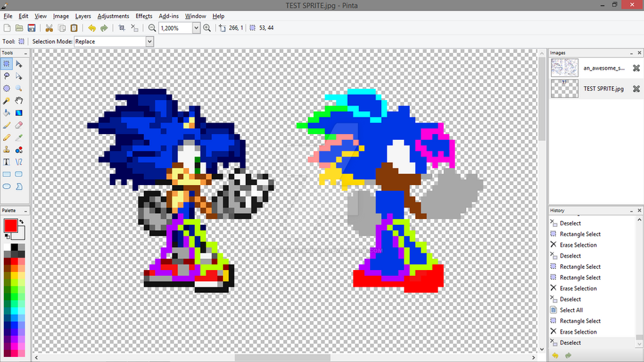Select the Move Selected tool
644x362 pixels.
click(19, 64)
